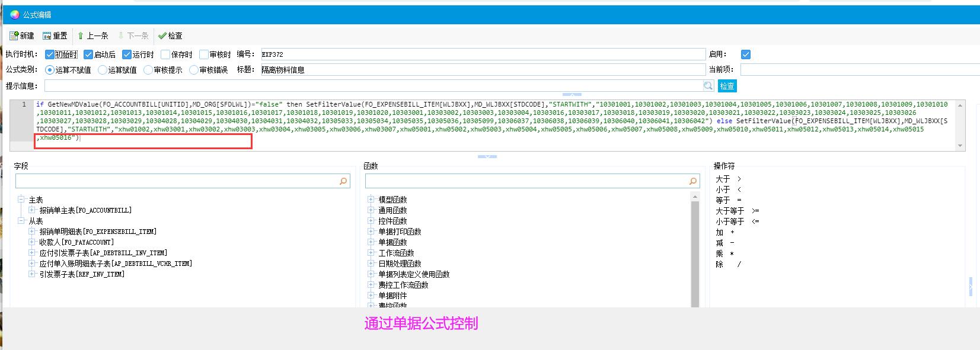Expand the 模型函数 function category
The height and width of the screenshot is (350, 980).
371,200
